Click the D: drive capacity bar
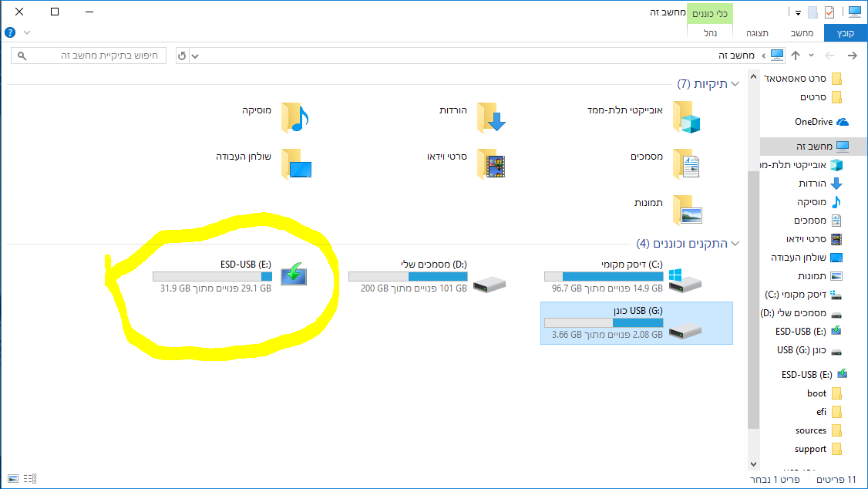 click(x=408, y=276)
